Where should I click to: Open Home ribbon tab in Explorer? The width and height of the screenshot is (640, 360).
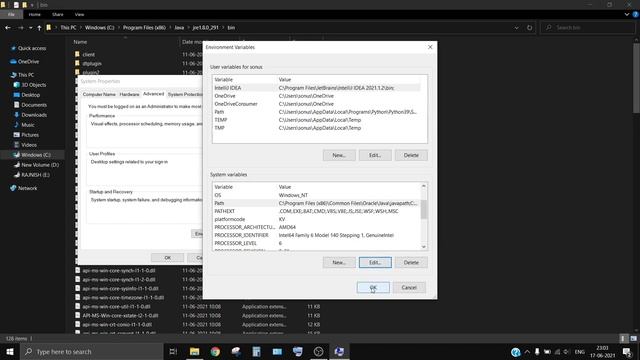click(35, 14)
